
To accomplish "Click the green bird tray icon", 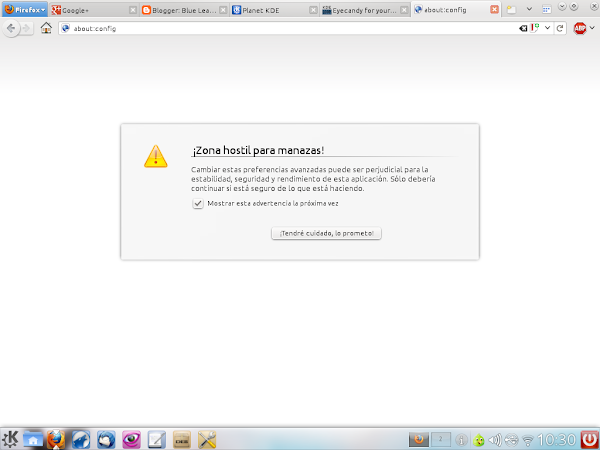I will [478, 440].
